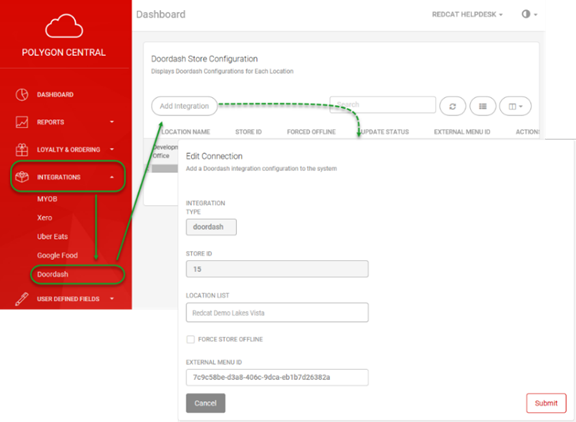
Task: Sort by the Store ID column
Action: point(248,132)
